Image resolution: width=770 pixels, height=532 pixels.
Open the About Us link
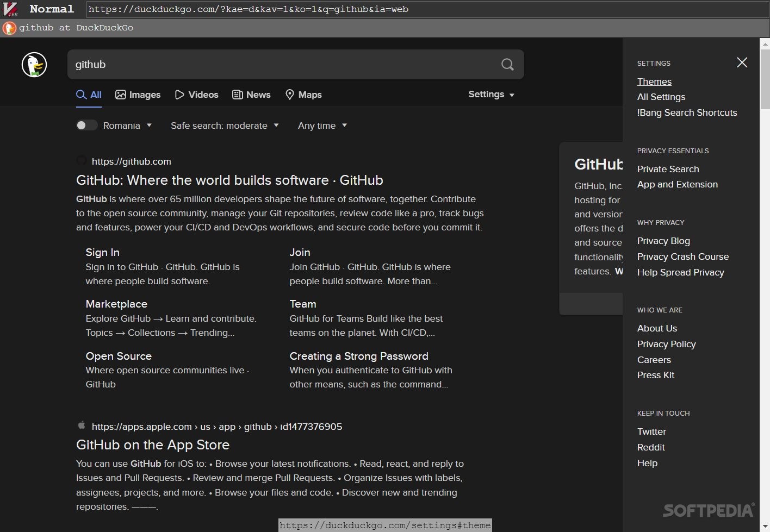pos(657,328)
